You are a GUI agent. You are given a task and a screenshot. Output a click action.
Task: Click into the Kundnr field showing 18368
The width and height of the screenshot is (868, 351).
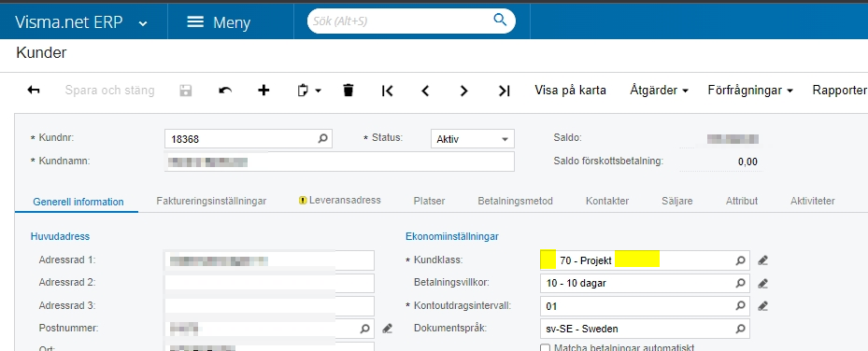[x=248, y=139]
